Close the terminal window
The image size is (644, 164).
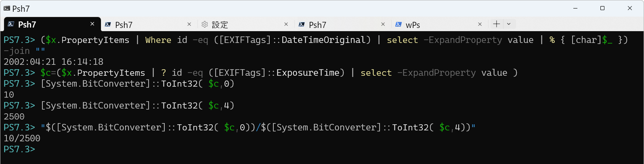click(x=629, y=8)
